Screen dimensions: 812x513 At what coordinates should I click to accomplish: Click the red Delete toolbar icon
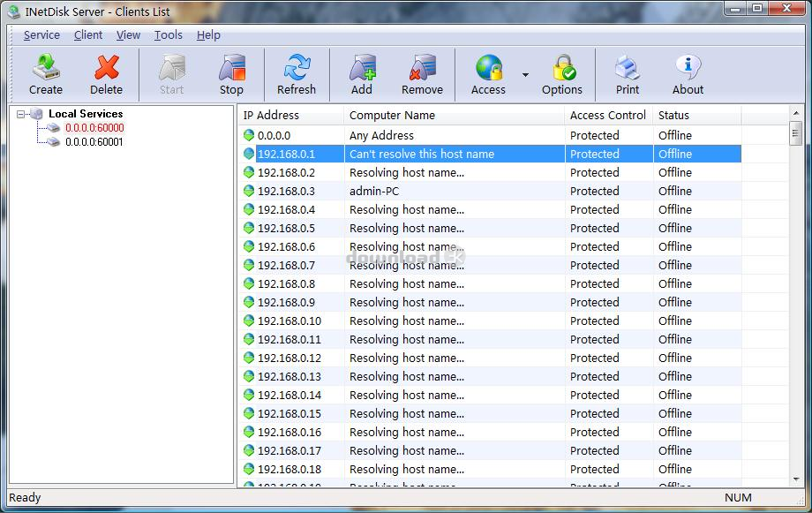point(107,67)
